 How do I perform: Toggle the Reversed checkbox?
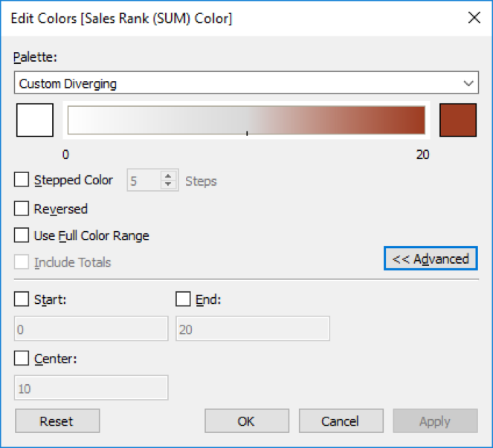[22, 209]
